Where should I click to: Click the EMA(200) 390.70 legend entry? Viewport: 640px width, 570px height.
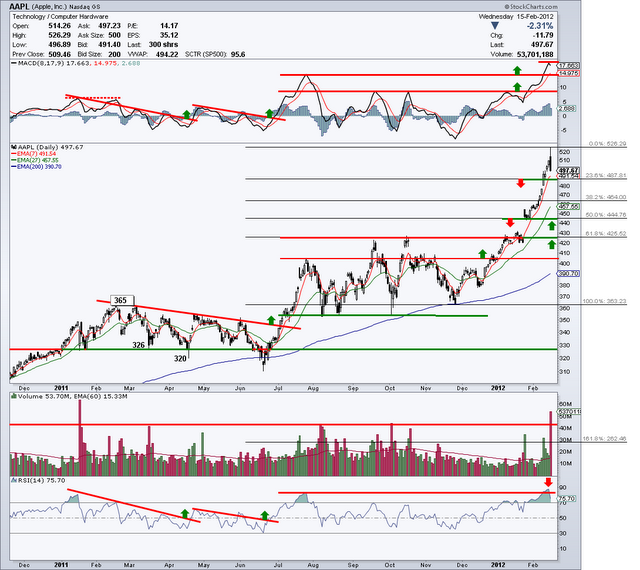pos(37,167)
